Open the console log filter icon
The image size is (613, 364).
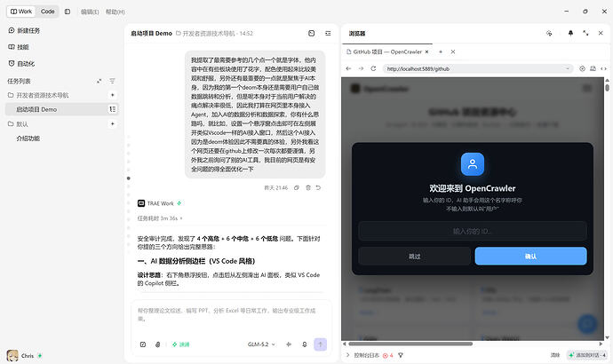pyautogui.click(x=401, y=355)
